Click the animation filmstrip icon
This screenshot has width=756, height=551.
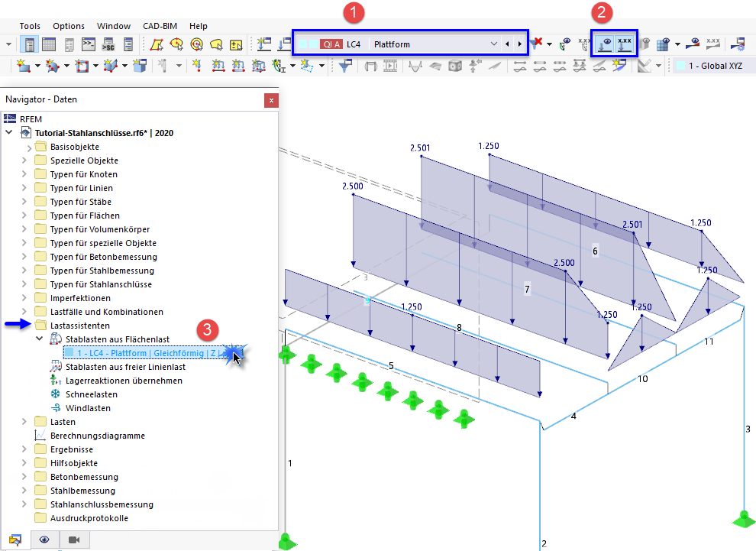point(390,66)
